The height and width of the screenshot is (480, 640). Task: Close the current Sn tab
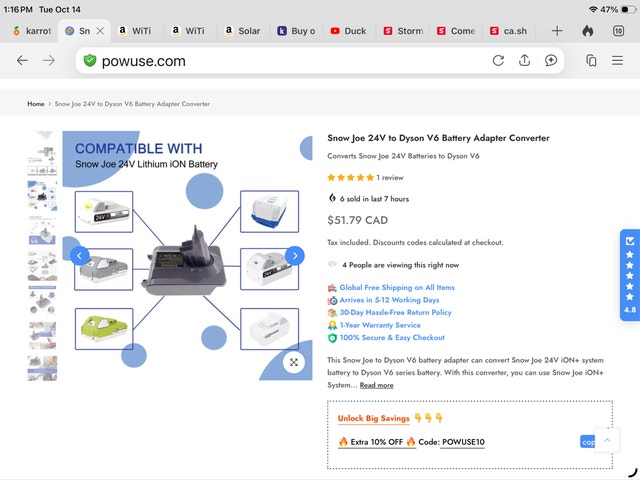point(100,31)
